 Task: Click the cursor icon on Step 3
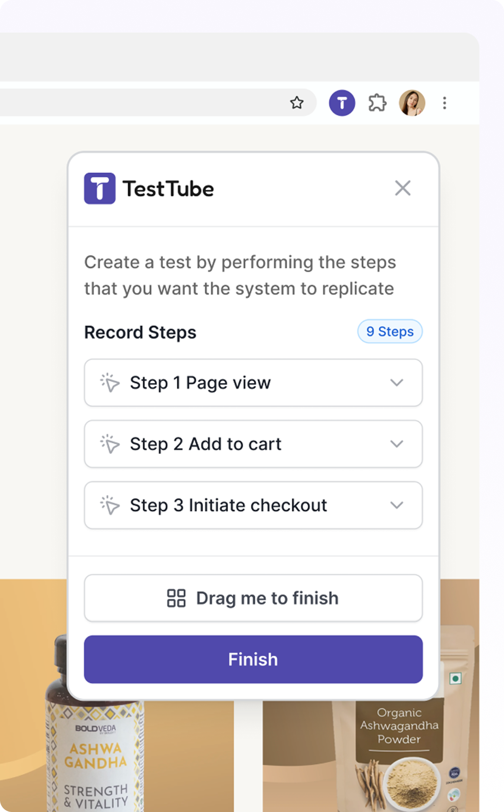[x=110, y=505]
